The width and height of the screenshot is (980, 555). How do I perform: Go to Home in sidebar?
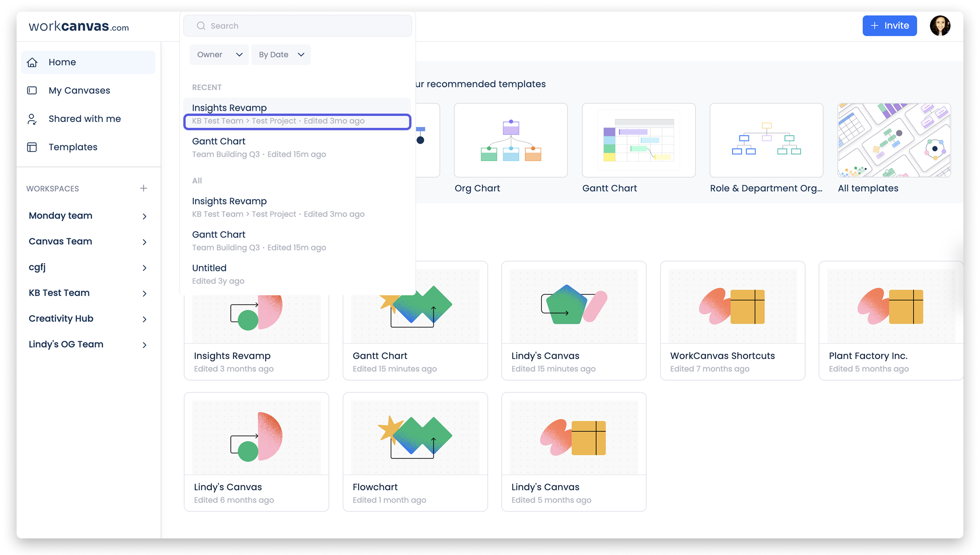88,62
